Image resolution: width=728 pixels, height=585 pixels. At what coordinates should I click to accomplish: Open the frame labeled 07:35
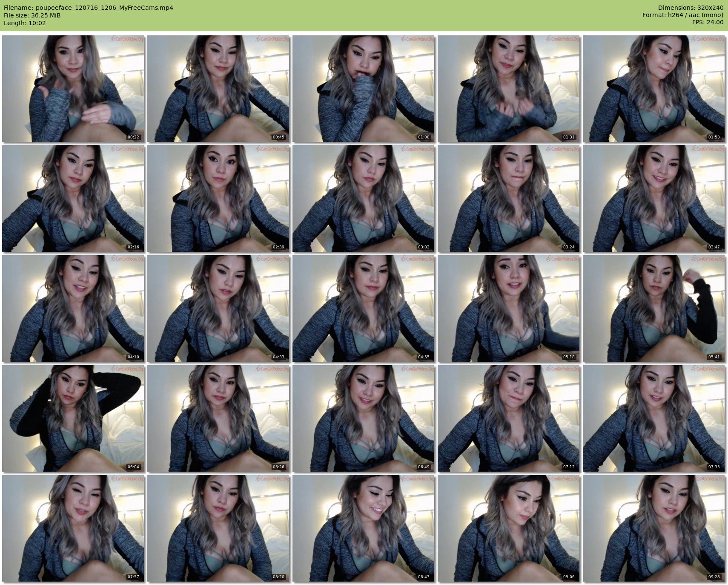654,418
